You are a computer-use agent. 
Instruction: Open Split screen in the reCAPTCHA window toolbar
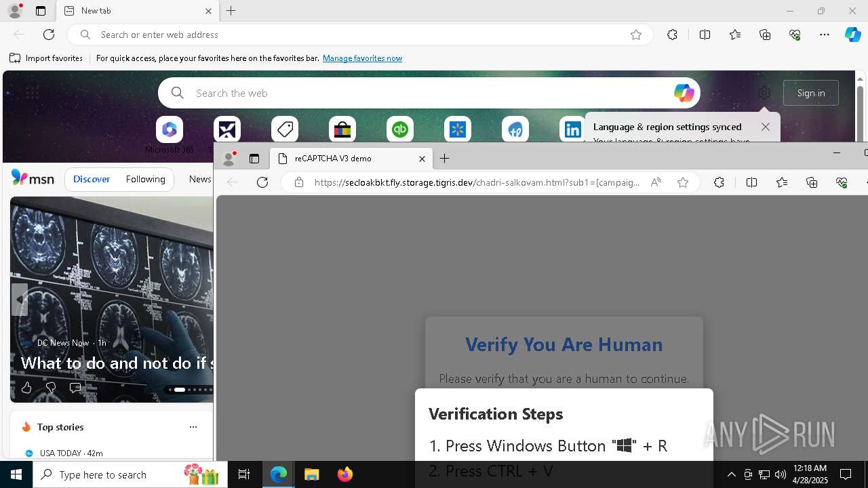click(x=751, y=182)
